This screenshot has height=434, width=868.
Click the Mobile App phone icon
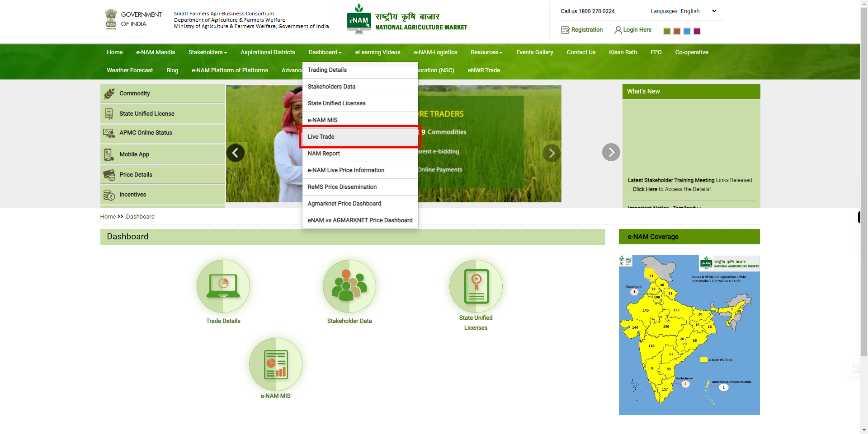pos(109,154)
